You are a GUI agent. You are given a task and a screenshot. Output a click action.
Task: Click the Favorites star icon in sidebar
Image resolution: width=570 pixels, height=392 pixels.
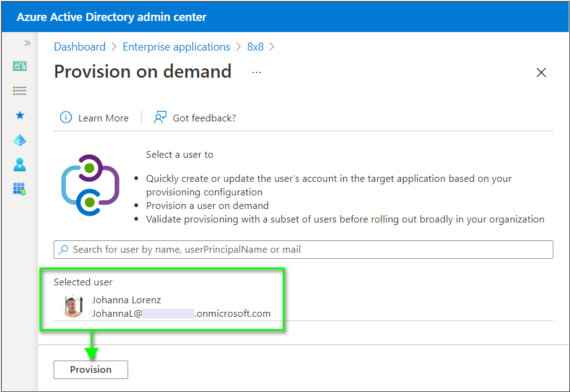20,115
